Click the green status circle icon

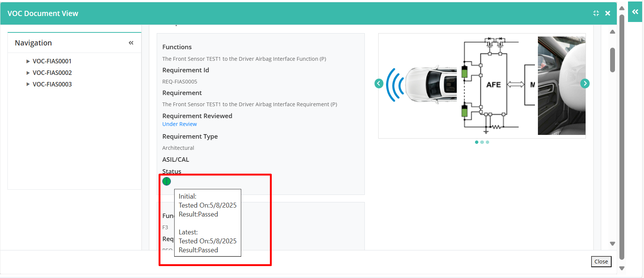(166, 181)
